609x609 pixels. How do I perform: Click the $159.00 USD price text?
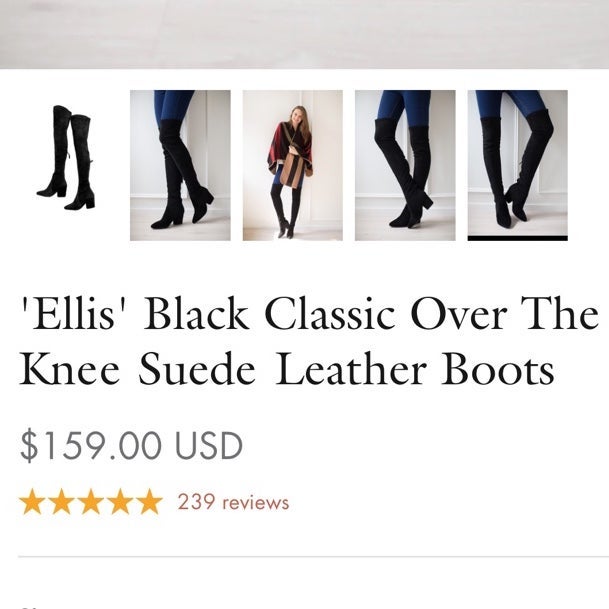tap(131, 445)
